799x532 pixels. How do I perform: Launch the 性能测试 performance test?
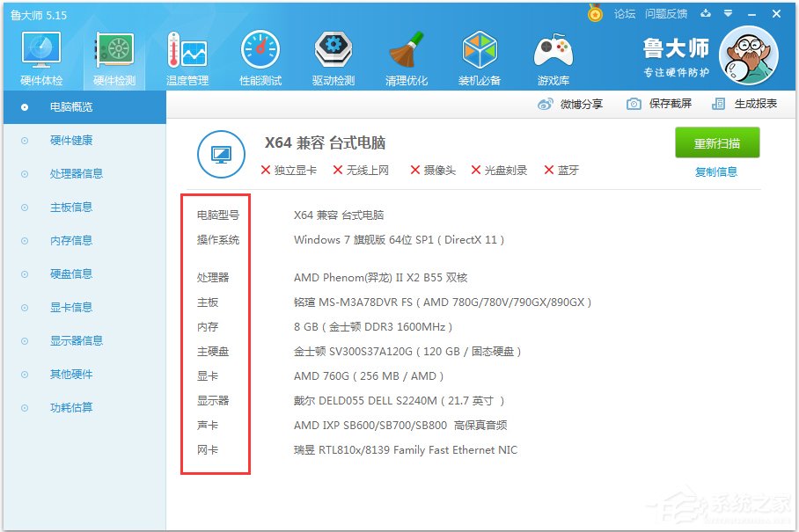pyautogui.click(x=260, y=55)
